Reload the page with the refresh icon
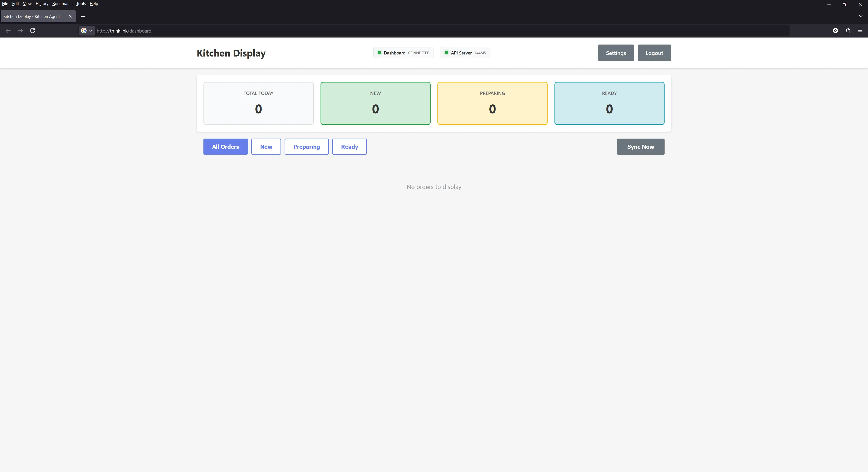The width and height of the screenshot is (868, 472). pos(33,31)
